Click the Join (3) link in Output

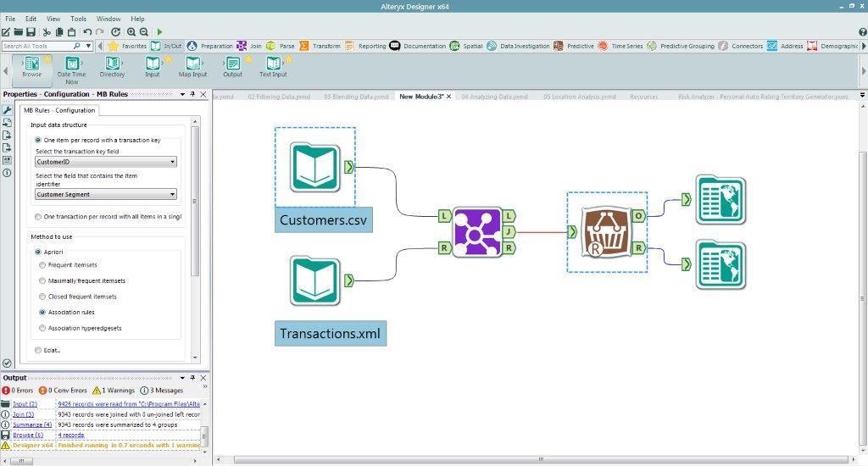click(23, 414)
